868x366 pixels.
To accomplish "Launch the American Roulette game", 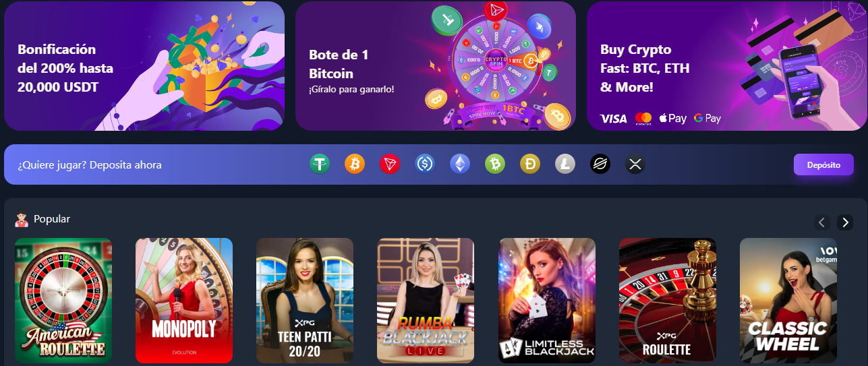I will click(x=63, y=301).
